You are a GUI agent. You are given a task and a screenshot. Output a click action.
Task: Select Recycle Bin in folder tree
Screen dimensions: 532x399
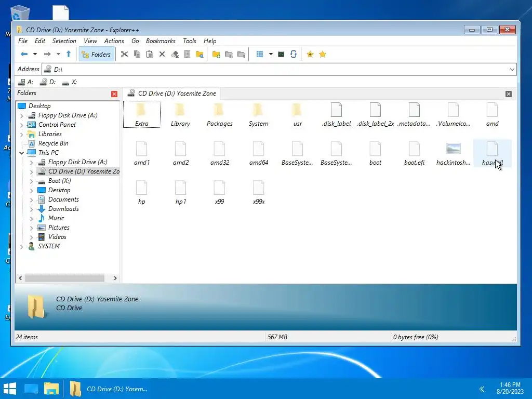(x=54, y=143)
